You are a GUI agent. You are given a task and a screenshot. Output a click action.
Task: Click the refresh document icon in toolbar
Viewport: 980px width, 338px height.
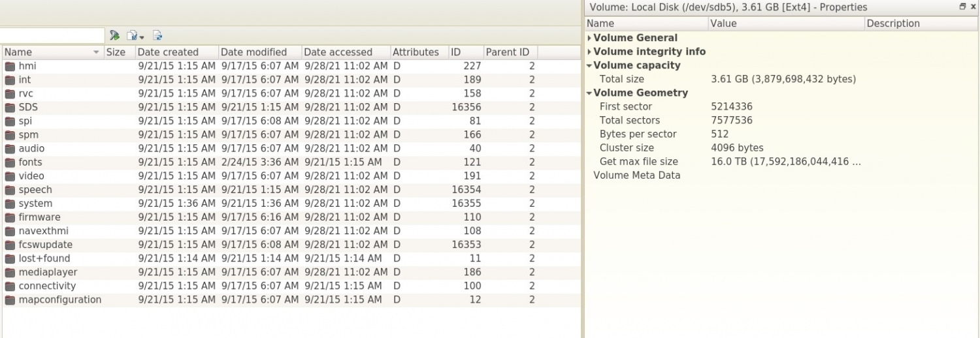(157, 36)
